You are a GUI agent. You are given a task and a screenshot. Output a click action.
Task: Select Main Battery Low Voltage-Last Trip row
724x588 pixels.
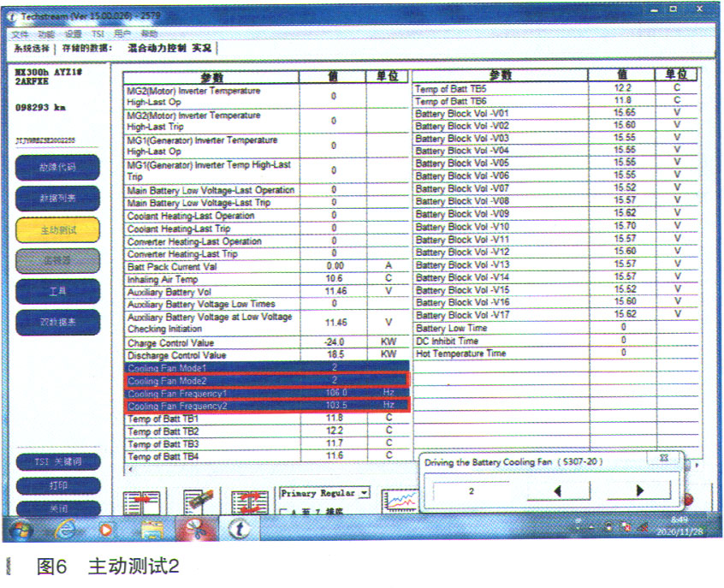click(266, 203)
